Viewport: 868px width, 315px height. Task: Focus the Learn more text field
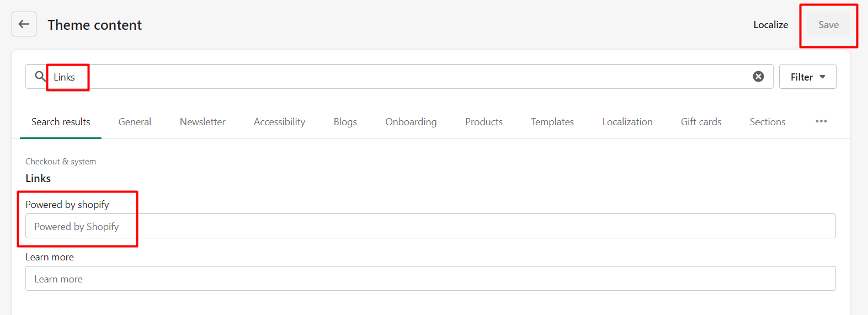(x=430, y=279)
